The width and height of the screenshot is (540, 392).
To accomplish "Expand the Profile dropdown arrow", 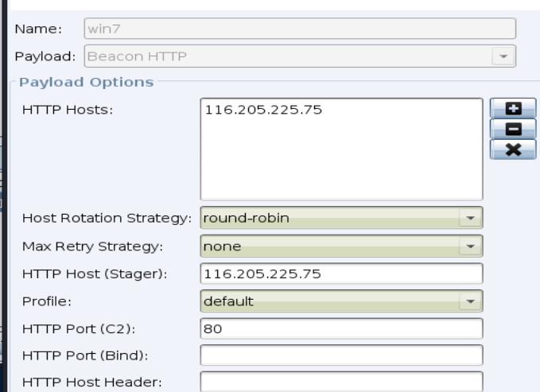I will 470,301.
